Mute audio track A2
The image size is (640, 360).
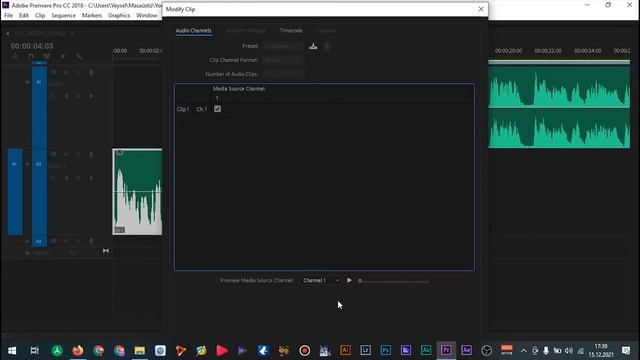pos(66,155)
